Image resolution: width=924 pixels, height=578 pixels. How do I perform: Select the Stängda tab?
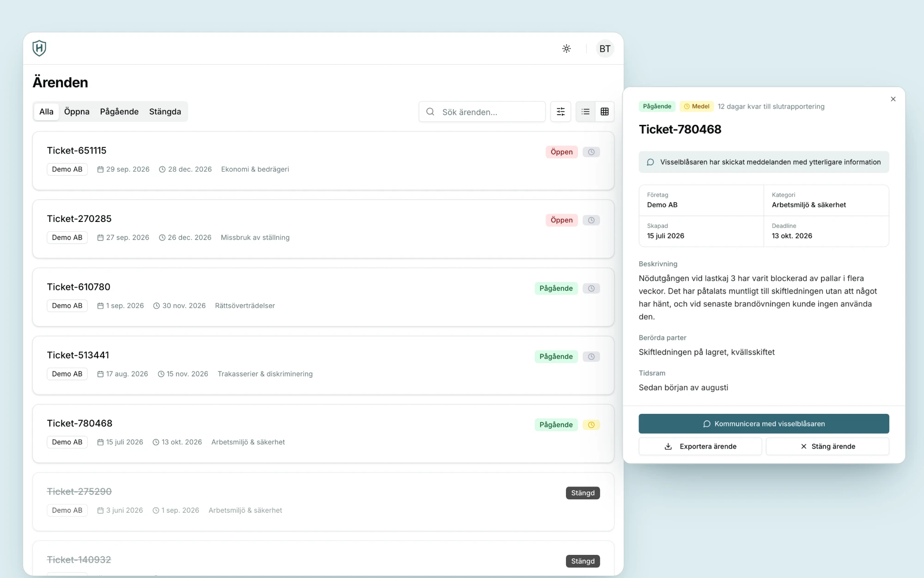pos(165,111)
